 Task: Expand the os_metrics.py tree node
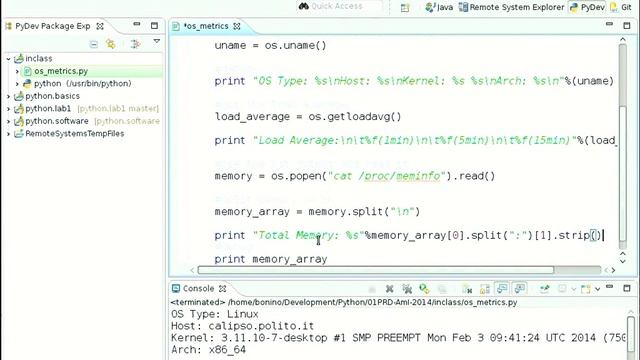click(17, 71)
